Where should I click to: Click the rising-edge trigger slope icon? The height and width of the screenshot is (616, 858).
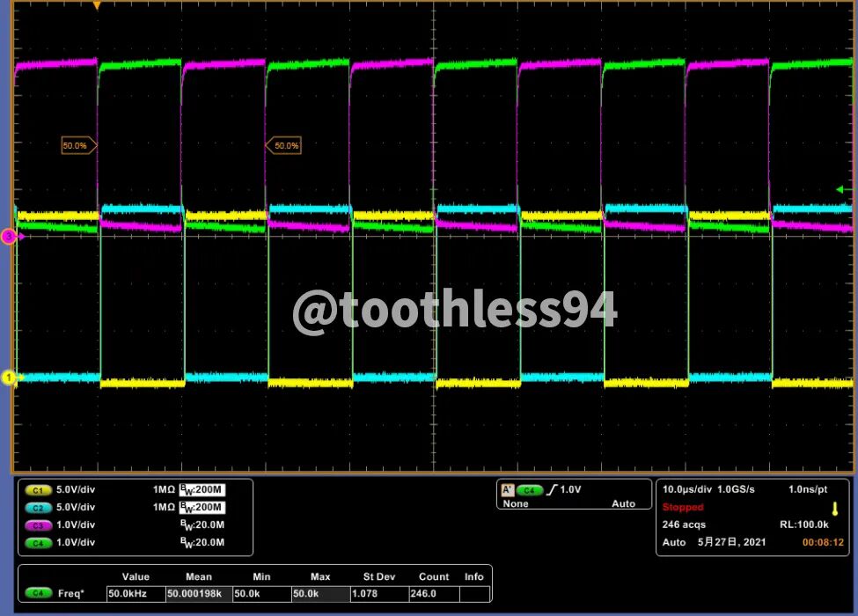point(551,489)
